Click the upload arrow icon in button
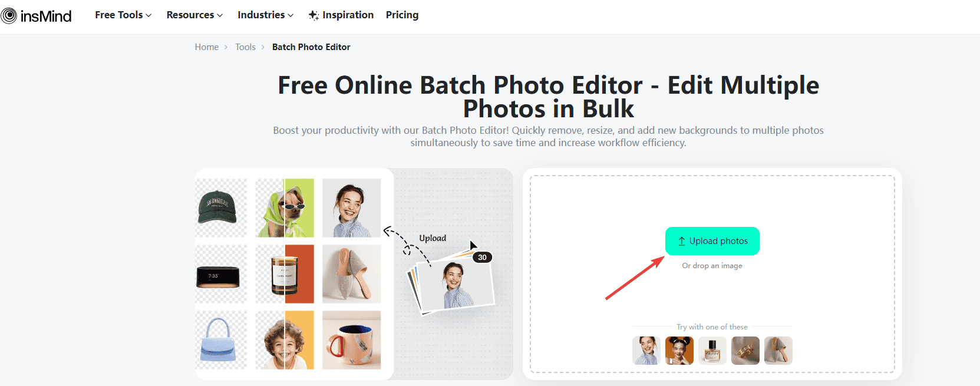 click(681, 241)
